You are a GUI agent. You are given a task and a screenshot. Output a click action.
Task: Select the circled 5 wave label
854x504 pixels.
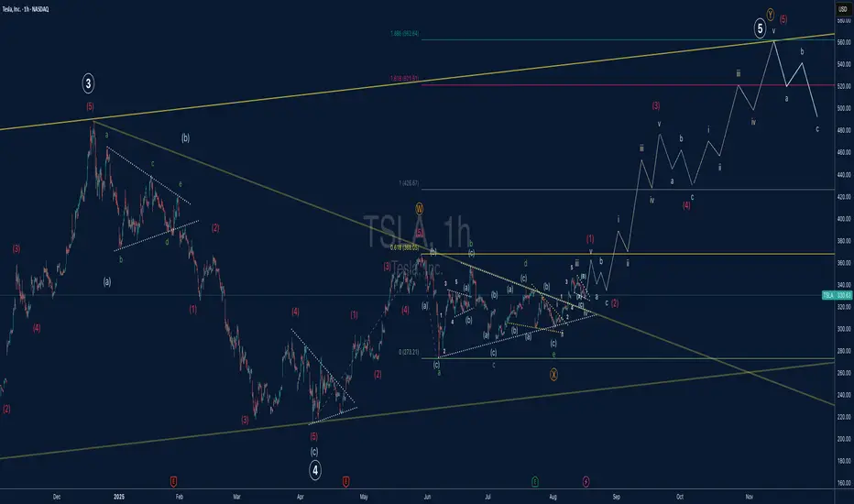pyautogui.click(x=760, y=28)
